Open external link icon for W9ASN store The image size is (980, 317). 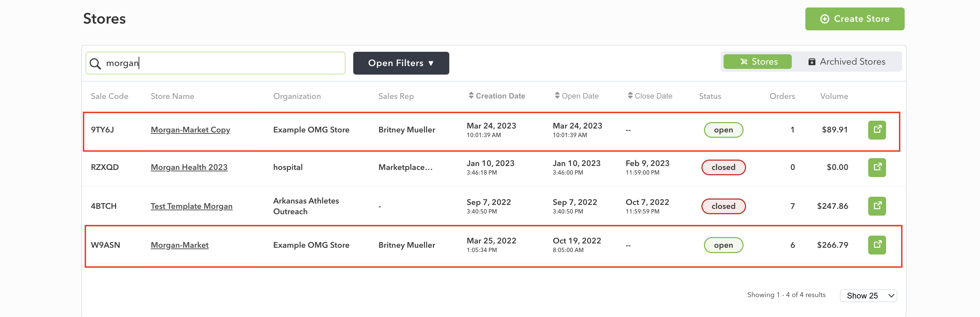coord(876,245)
